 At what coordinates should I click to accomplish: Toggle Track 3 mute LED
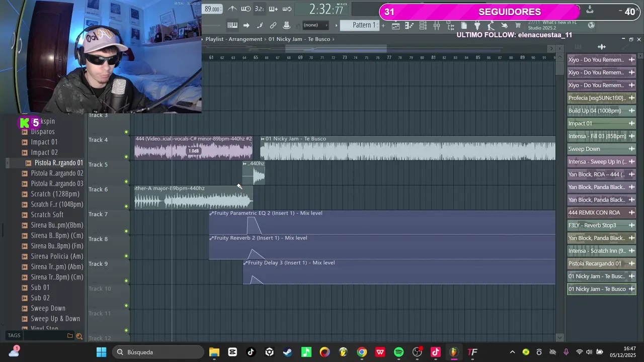pos(126,132)
